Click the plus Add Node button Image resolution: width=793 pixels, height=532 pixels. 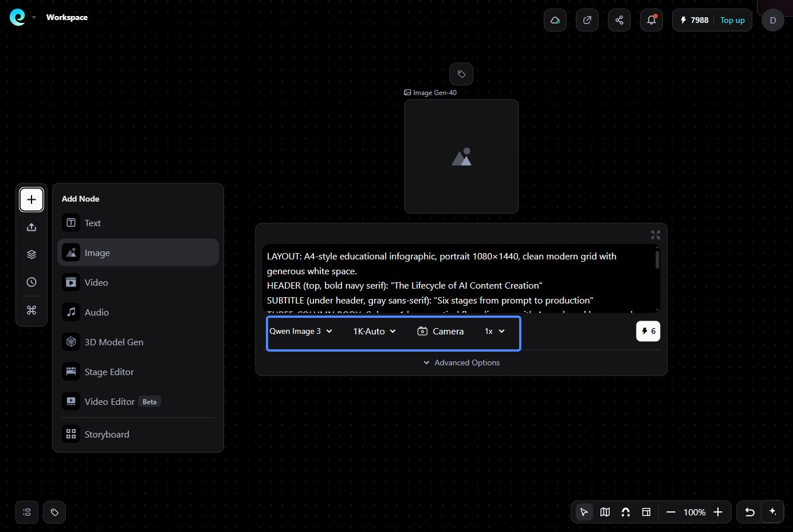coord(32,199)
